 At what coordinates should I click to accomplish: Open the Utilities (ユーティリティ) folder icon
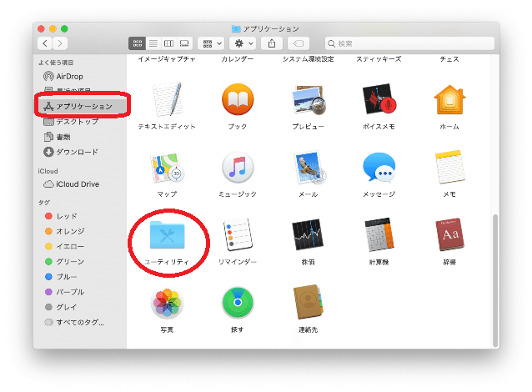point(167,235)
